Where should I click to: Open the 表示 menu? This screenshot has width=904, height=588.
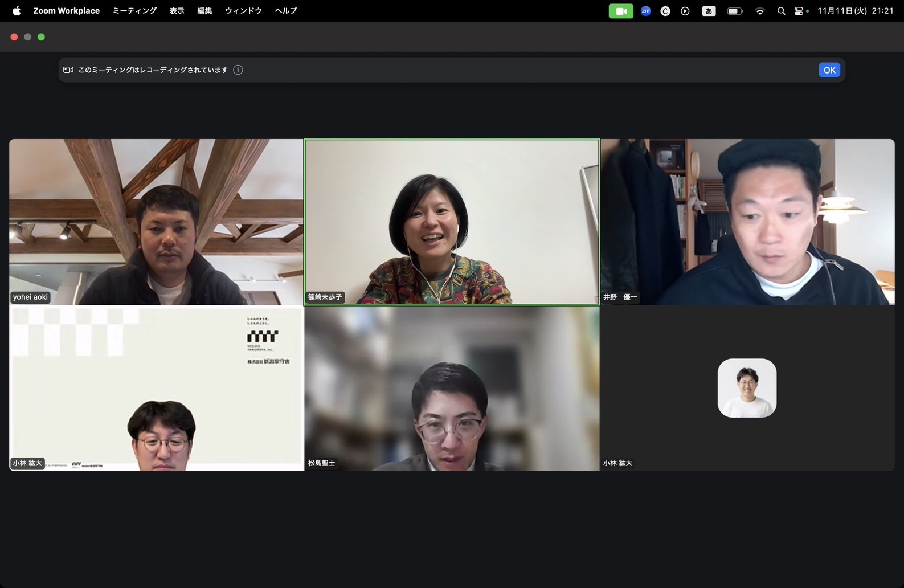tap(177, 11)
